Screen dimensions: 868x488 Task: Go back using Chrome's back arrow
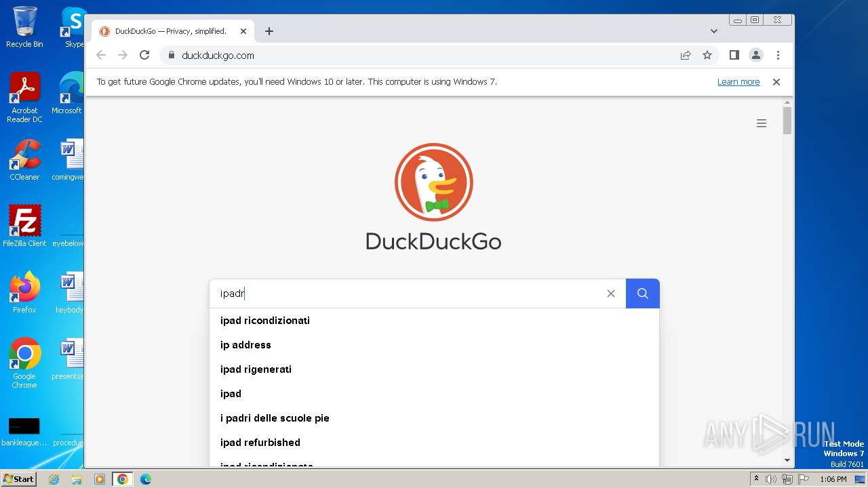click(x=101, y=56)
